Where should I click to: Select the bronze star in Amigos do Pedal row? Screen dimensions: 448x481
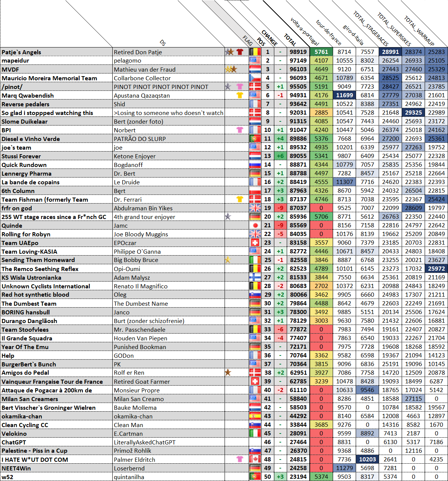[x=228, y=372]
